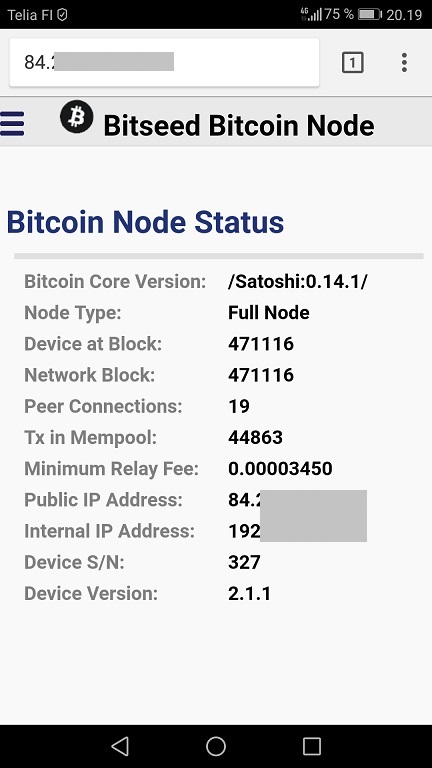Screen dimensions: 432x768
Task: Tap the Tx in Mempool value 44863
Action: pos(256,437)
